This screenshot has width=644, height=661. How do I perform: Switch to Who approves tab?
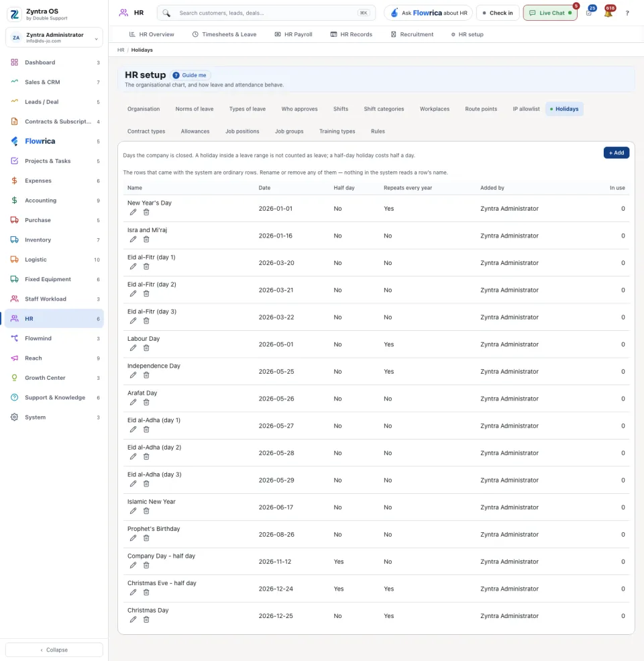pyautogui.click(x=299, y=109)
